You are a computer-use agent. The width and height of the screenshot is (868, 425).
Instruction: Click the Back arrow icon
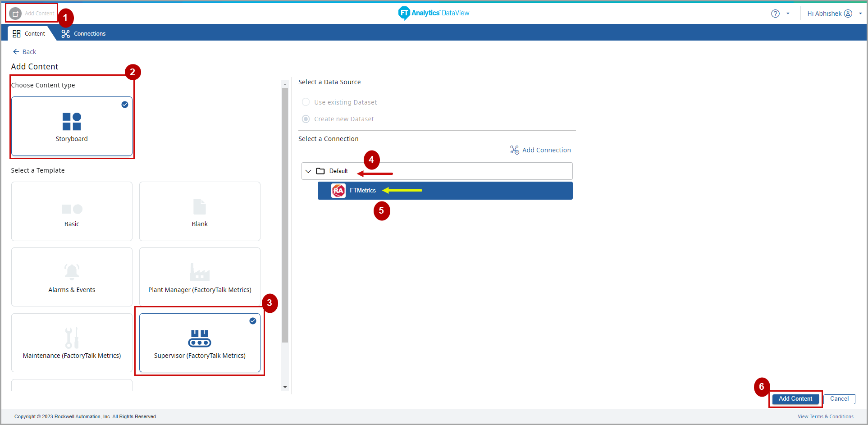click(x=16, y=52)
